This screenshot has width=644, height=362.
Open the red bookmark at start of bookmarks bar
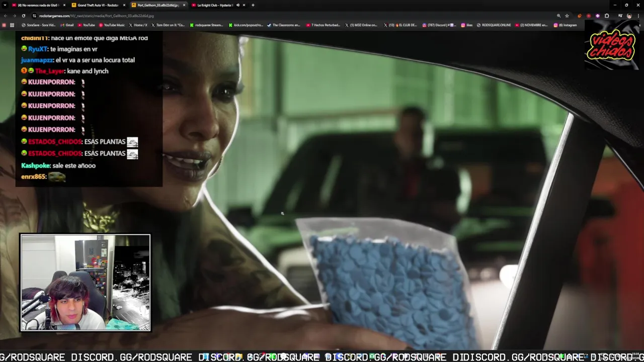(x=5, y=25)
